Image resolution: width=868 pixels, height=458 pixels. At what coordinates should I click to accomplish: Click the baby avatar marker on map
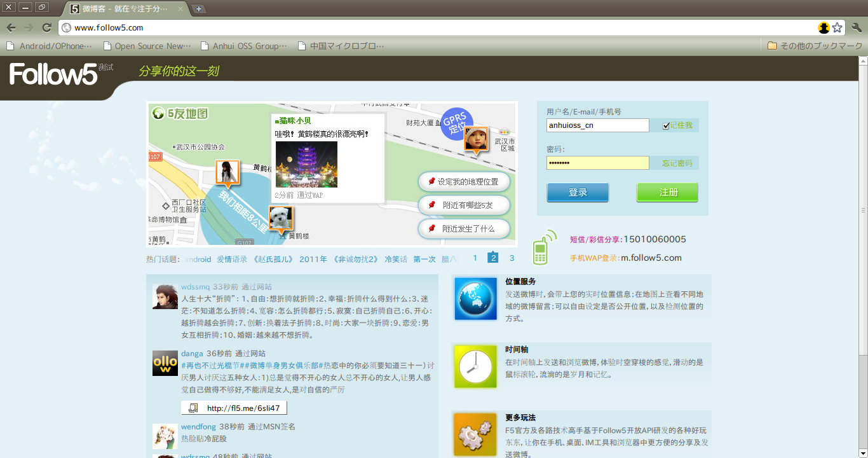click(476, 139)
